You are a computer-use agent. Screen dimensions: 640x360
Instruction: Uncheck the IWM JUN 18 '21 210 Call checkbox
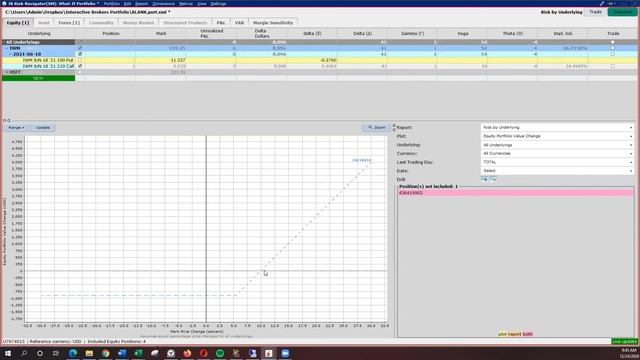[80, 66]
